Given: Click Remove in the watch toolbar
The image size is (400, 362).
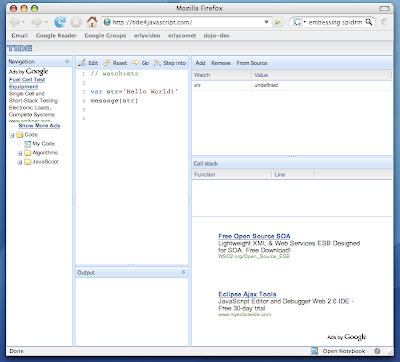Looking at the screenshot, I should pyautogui.click(x=221, y=63).
